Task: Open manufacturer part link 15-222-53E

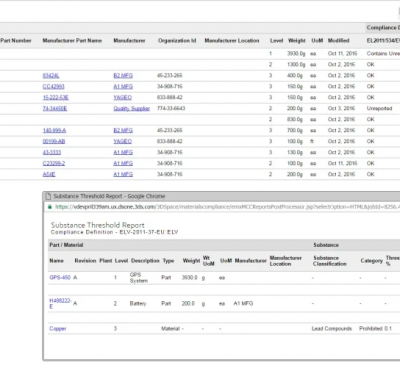Action: point(56,98)
